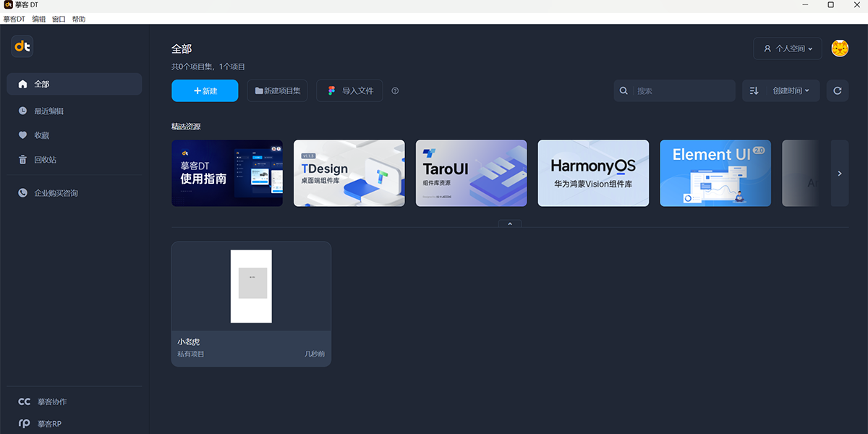Minimize the 摹客 DT window
Screen dimensions: 868x434
tap(805, 5)
